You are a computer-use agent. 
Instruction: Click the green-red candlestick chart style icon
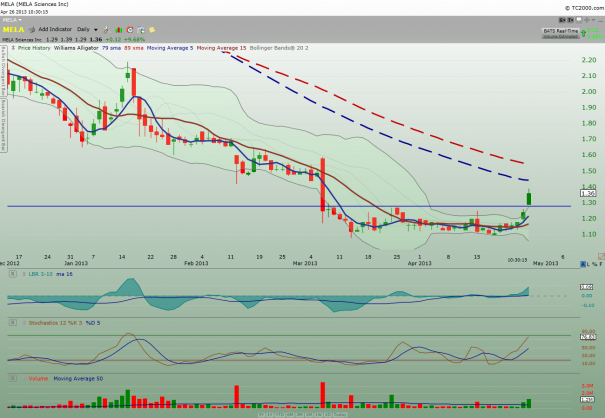118,30
